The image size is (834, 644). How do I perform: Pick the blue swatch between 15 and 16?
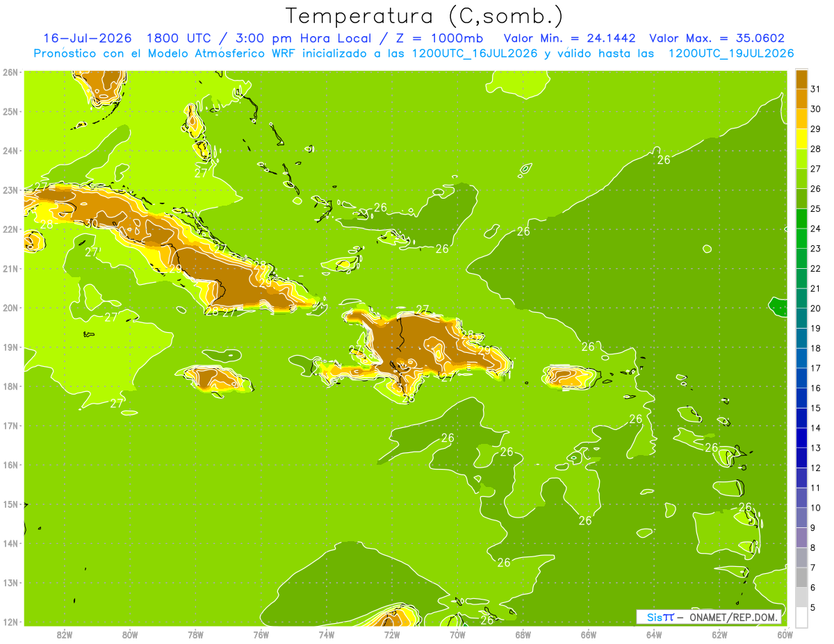click(x=801, y=397)
